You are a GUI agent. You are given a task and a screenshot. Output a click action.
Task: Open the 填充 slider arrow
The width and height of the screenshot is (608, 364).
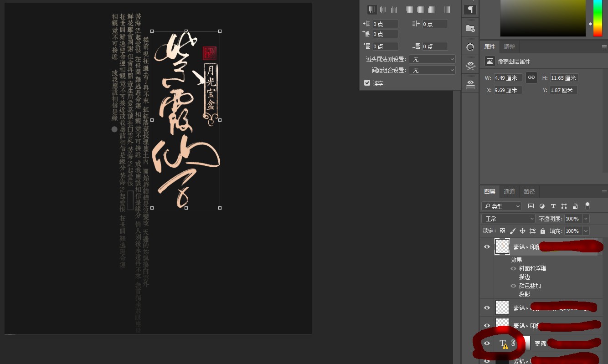tap(586, 231)
